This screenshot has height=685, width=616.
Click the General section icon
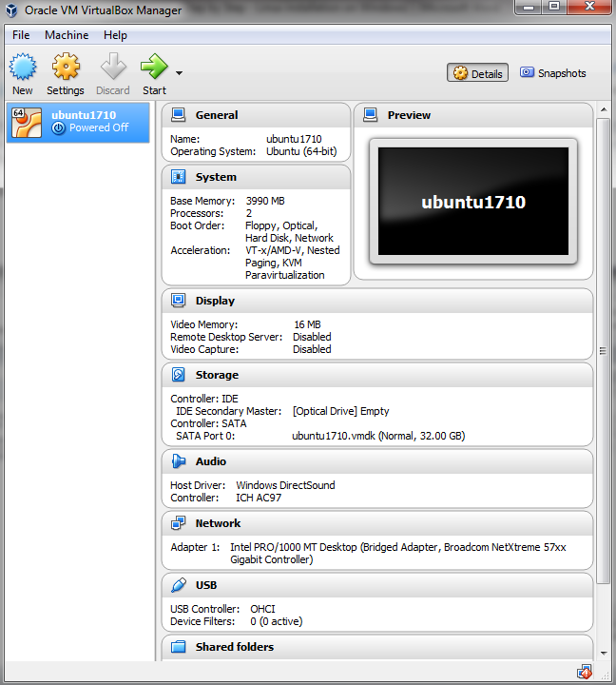tap(178, 115)
